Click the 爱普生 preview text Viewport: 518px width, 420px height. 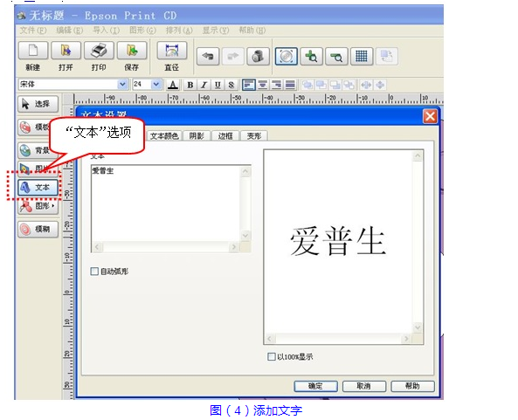pyautogui.click(x=338, y=241)
